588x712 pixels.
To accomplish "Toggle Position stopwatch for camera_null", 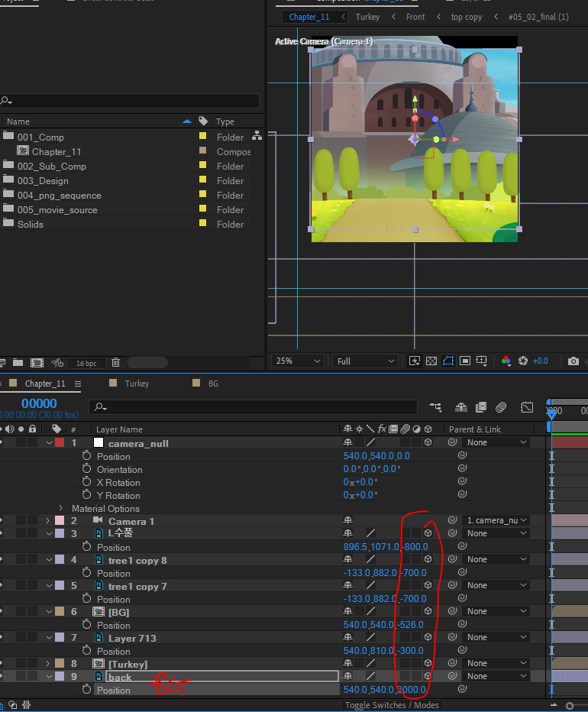I will click(x=87, y=455).
